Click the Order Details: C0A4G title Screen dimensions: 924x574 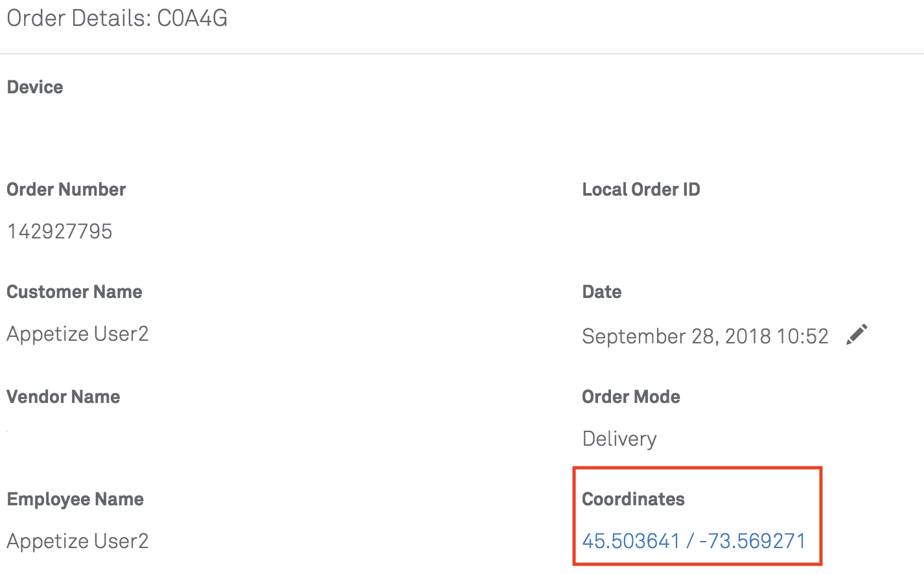(117, 18)
